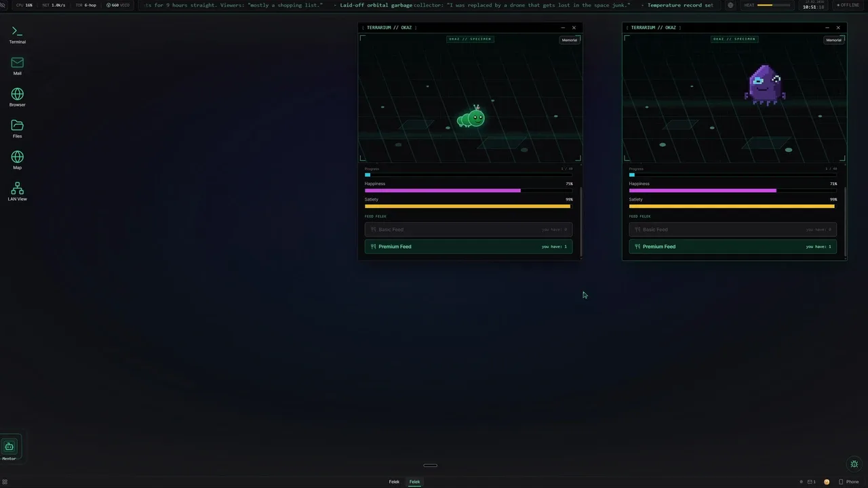Click the Happiness bar showing 75%

point(469,190)
